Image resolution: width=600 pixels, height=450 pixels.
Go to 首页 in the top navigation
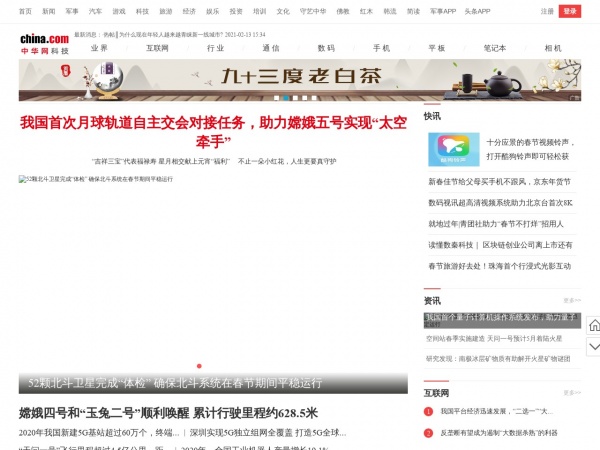25,11
